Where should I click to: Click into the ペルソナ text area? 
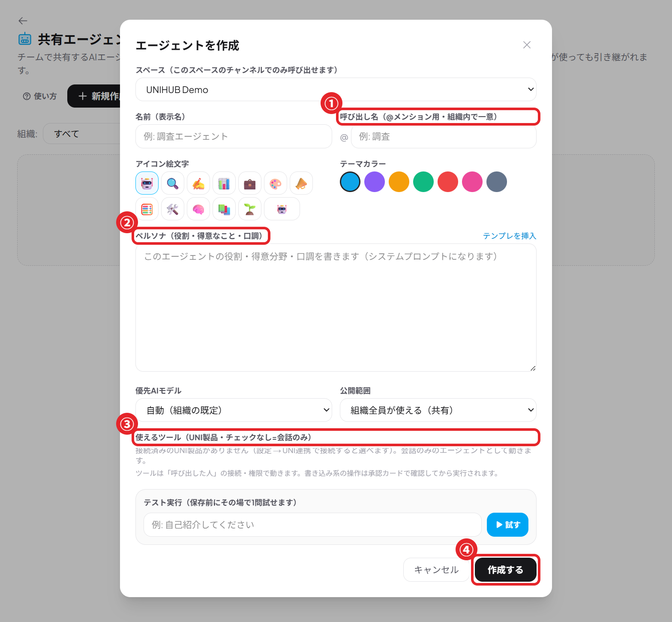(336, 307)
